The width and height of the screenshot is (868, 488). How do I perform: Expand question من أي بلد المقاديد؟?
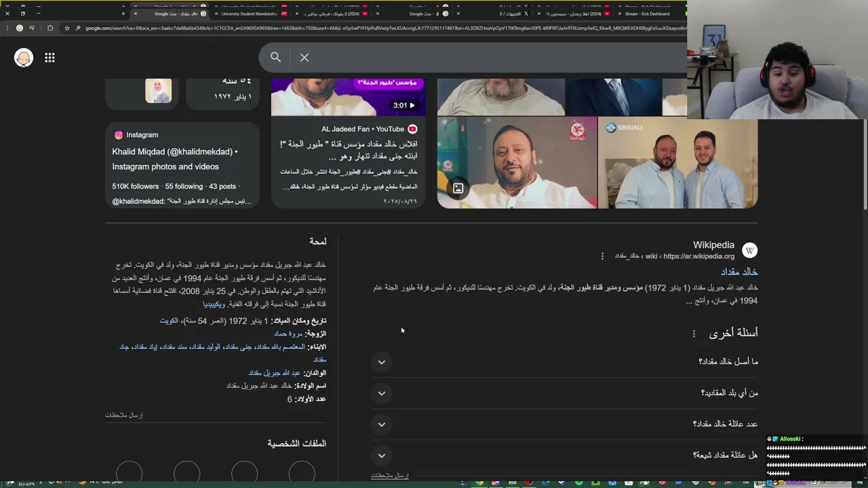pyautogui.click(x=564, y=393)
